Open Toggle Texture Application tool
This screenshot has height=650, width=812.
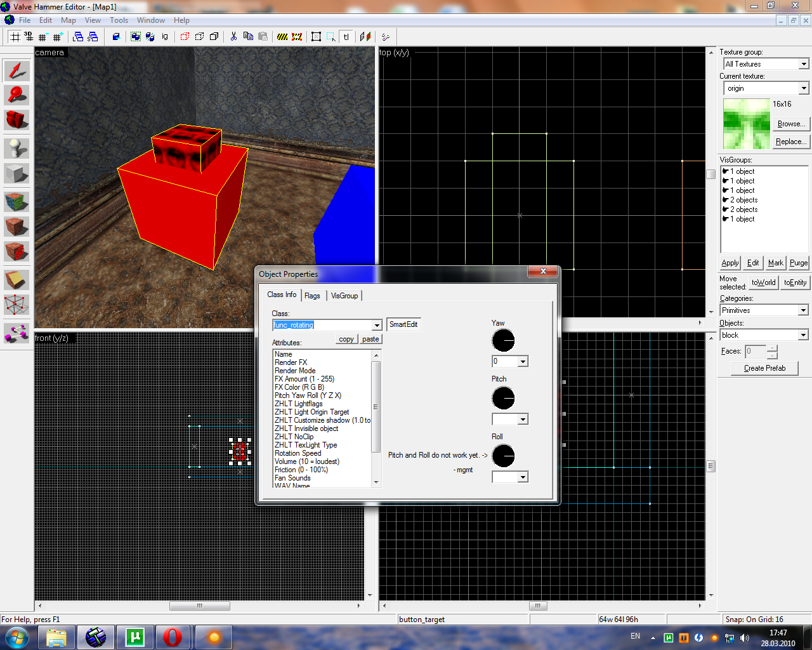[x=16, y=202]
